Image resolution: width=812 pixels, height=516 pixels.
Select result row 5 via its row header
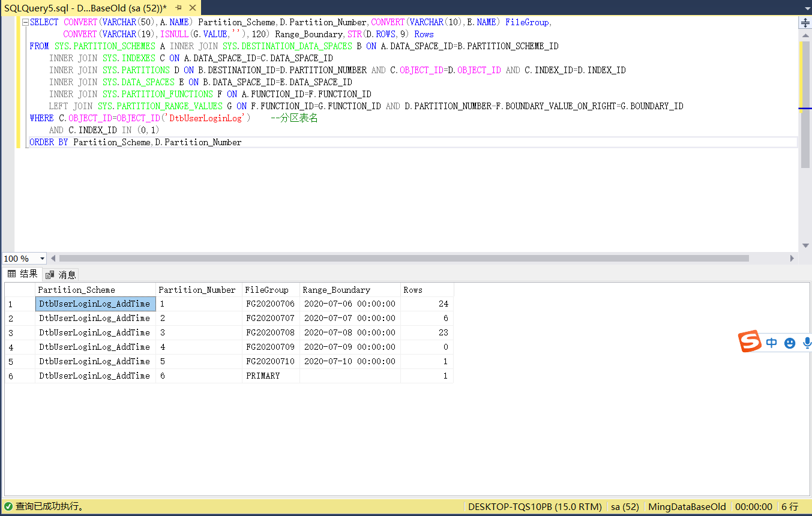(20, 361)
